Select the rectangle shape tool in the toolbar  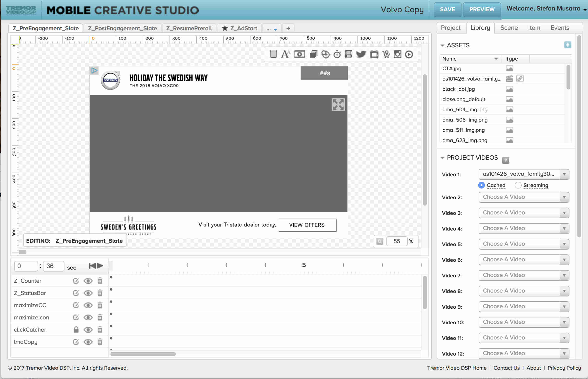(x=273, y=54)
